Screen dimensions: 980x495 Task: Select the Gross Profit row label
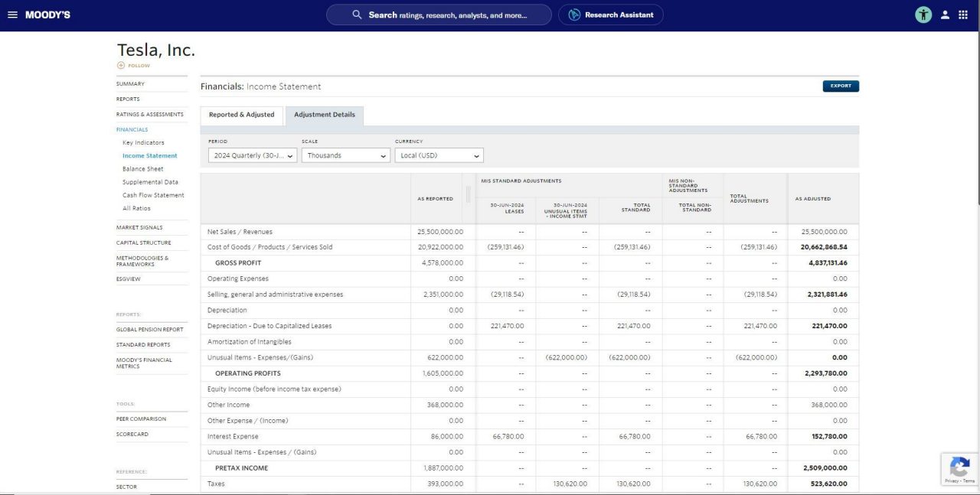238,263
